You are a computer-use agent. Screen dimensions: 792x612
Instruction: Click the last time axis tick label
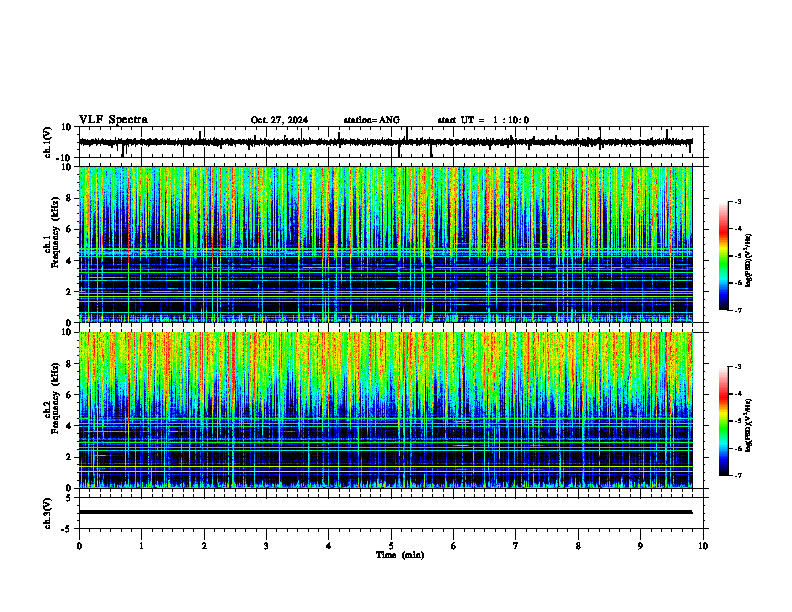tap(703, 546)
